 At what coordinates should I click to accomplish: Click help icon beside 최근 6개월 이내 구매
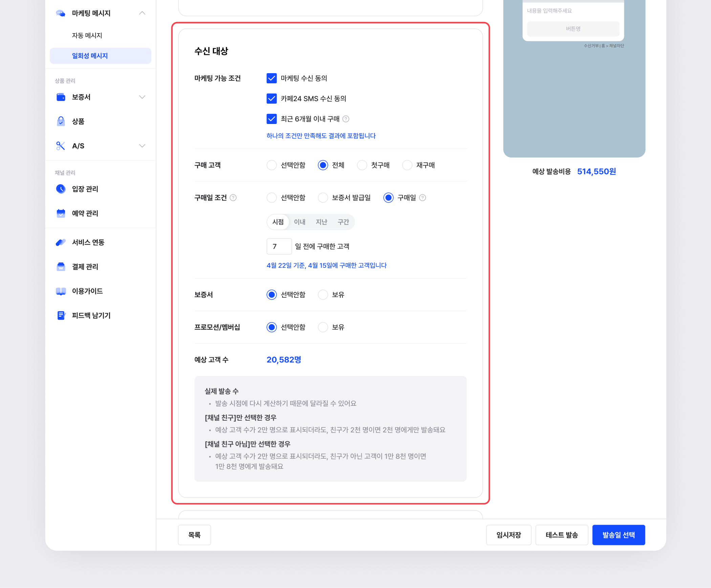pos(346,119)
